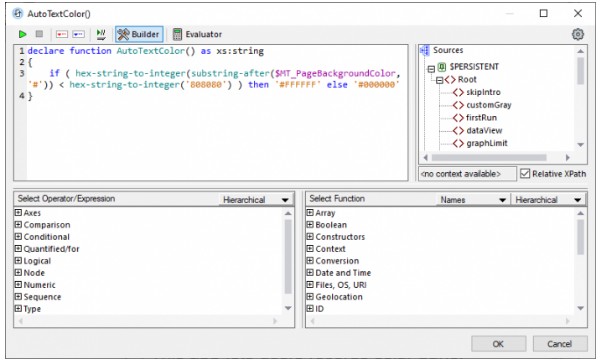The width and height of the screenshot is (600, 361).
Task: Expand the Constructors function group
Action: click(310, 237)
